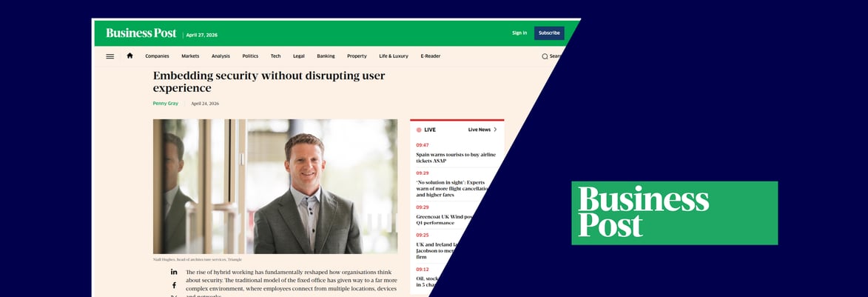
Task: Select the Tech nav item
Action: [276, 56]
